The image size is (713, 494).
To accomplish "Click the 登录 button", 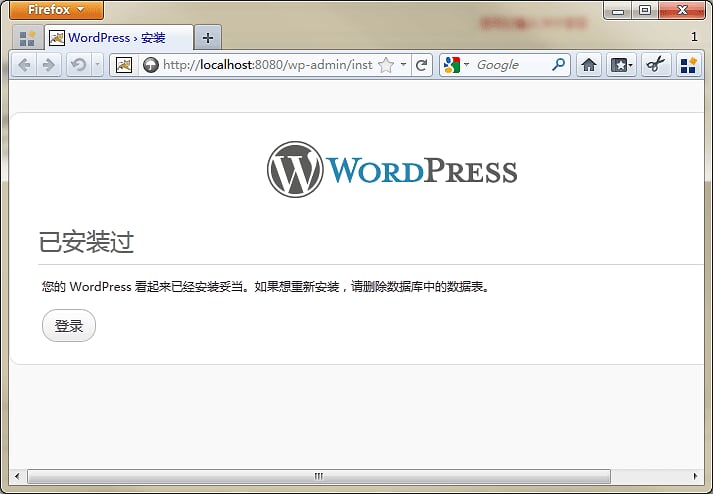I will [x=69, y=325].
